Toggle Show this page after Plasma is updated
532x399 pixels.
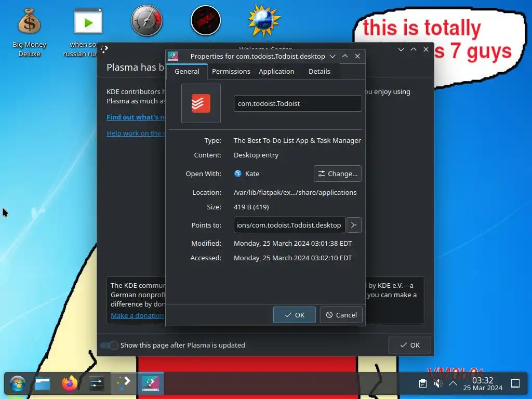109,345
